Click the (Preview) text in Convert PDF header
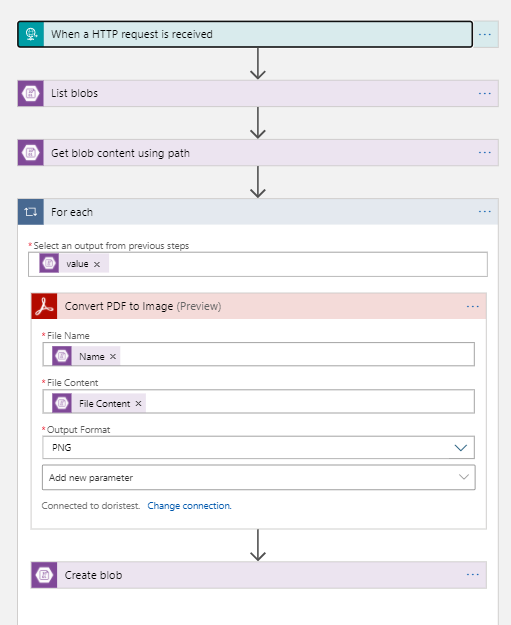 tap(199, 306)
